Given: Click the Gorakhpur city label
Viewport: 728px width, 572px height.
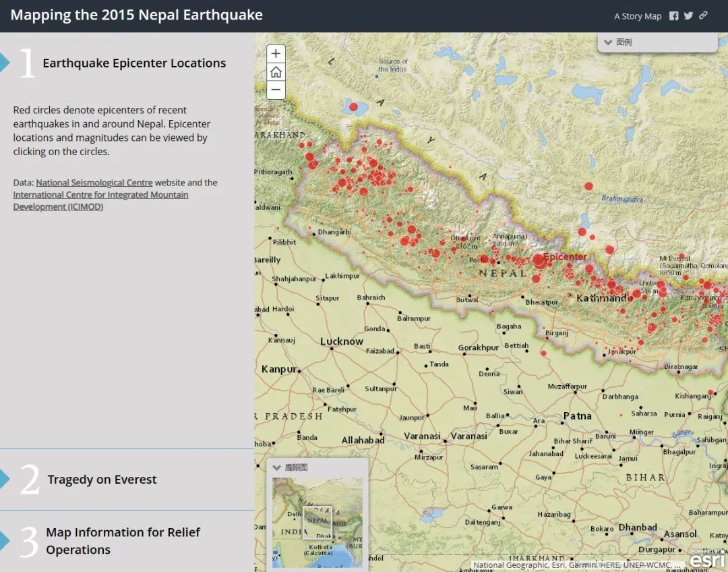Looking at the screenshot, I should [478, 347].
